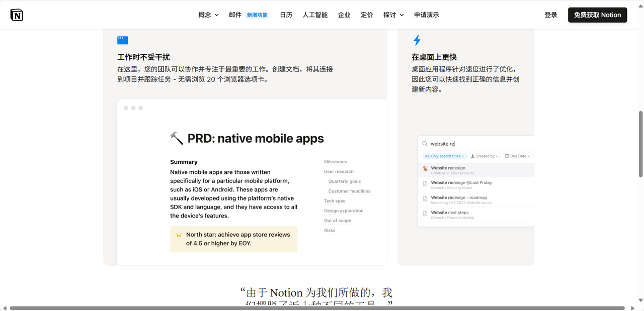The image size is (644, 311).
Task: Select Website next steps search result
Action: point(476,215)
